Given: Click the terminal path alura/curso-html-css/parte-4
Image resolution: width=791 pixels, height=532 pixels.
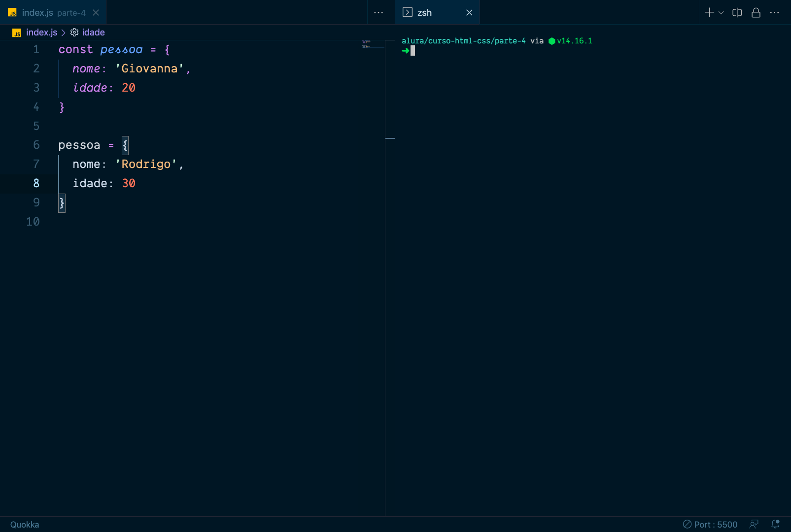Looking at the screenshot, I should coord(464,41).
